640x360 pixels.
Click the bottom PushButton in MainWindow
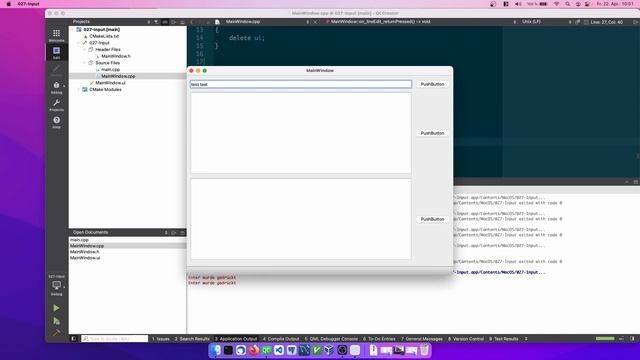432,219
